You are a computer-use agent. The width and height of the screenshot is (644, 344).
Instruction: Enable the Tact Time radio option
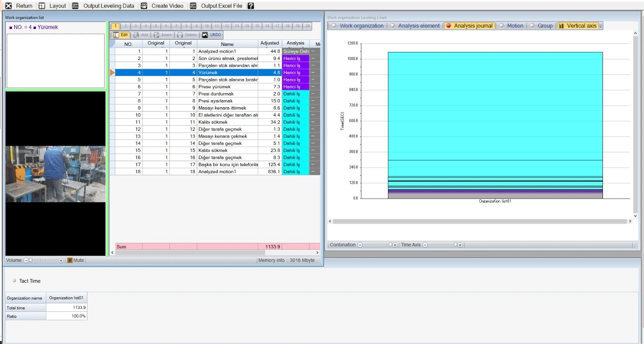point(14,281)
